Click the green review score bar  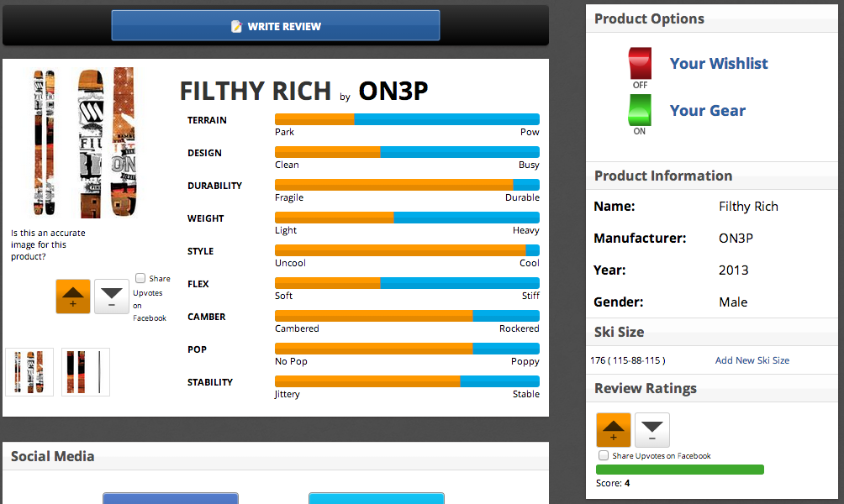680,470
